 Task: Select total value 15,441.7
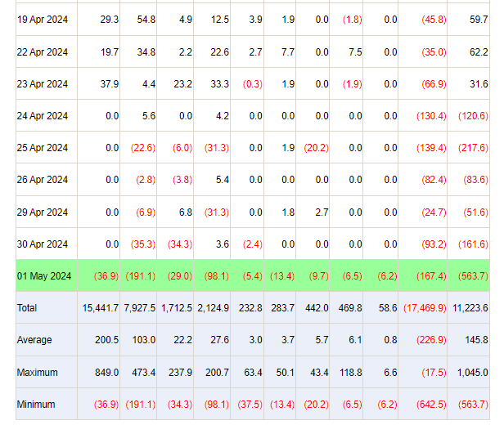pos(101,308)
